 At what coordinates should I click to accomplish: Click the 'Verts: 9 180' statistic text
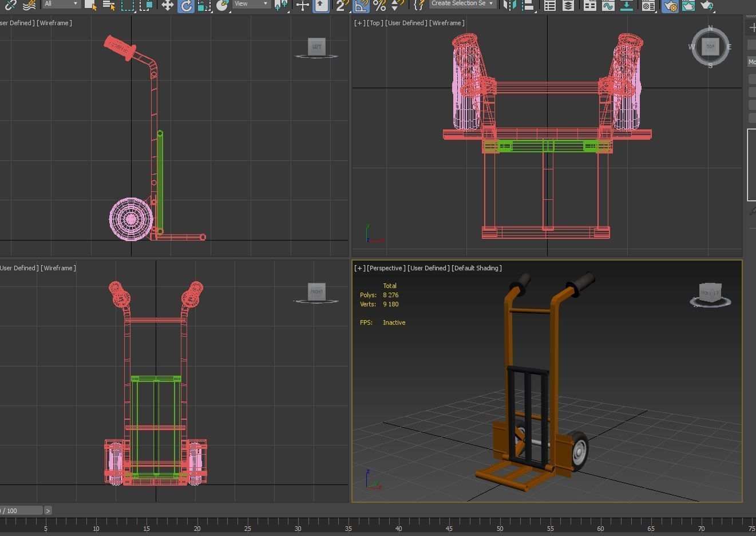pos(379,304)
